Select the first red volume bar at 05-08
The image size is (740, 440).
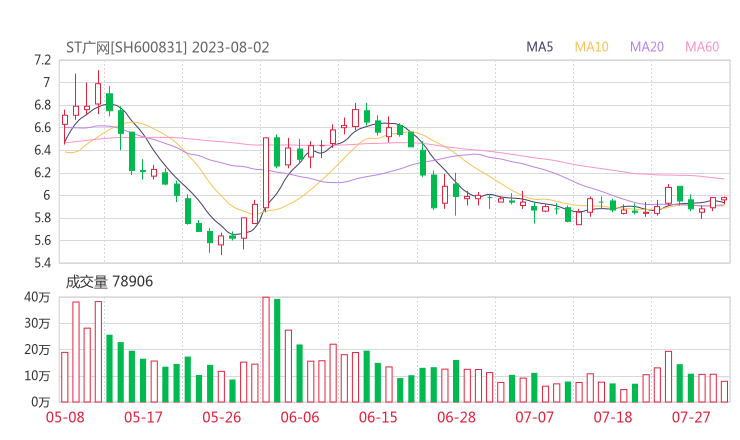pyautogui.click(x=65, y=377)
